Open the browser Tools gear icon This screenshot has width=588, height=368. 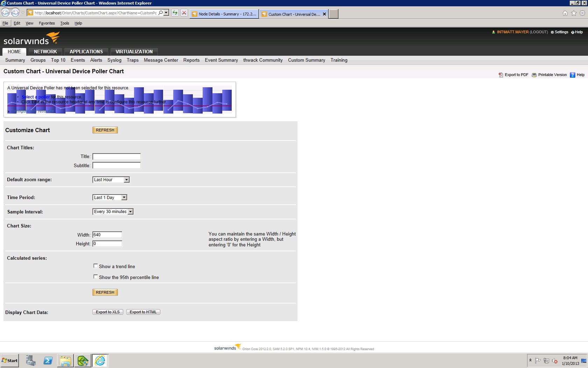pyautogui.click(x=582, y=13)
